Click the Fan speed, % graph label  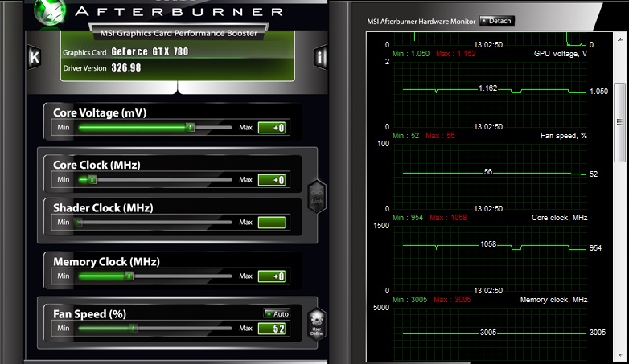tap(564, 136)
